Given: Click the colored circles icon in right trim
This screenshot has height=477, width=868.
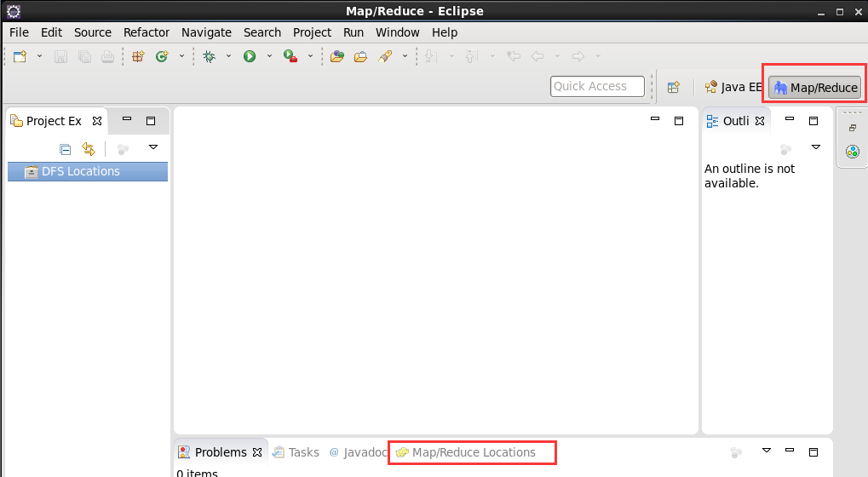Looking at the screenshot, I should (x=853, y=151).
